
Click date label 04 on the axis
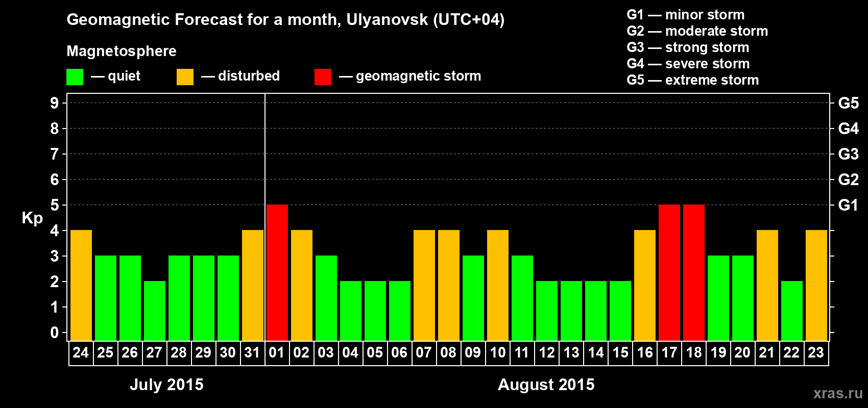[x=350, y=352]
